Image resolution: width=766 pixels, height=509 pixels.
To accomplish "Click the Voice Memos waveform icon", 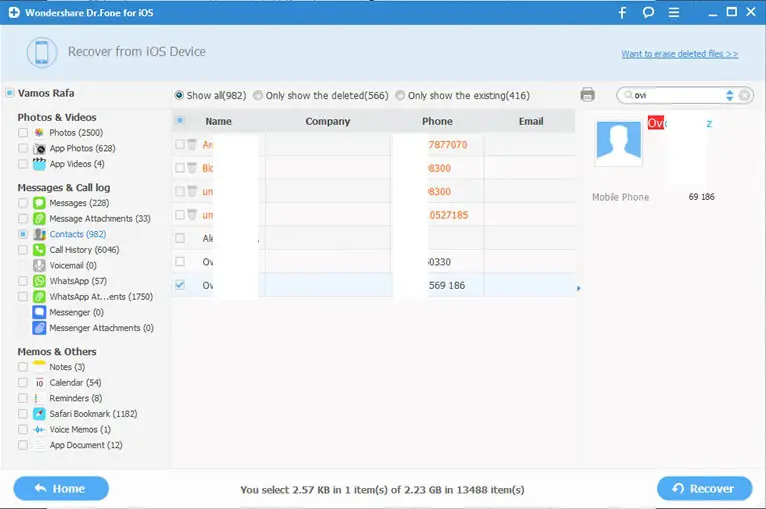I will pos(39,429).
